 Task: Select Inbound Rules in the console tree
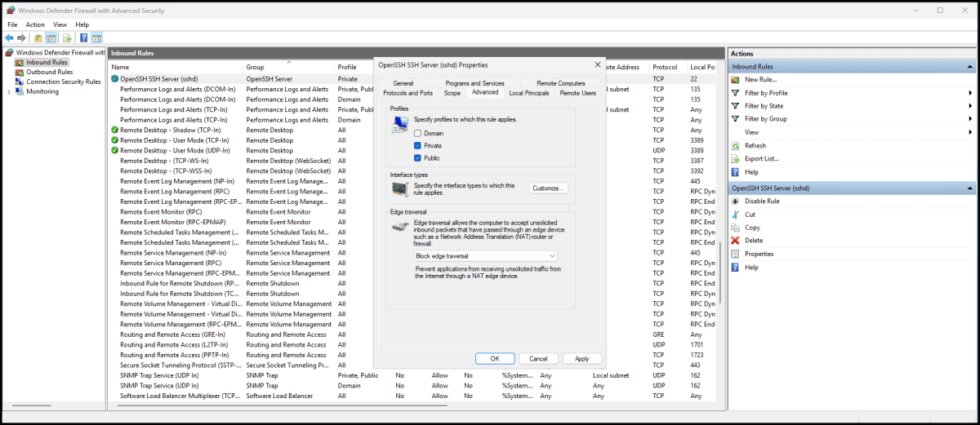(47, 62)
